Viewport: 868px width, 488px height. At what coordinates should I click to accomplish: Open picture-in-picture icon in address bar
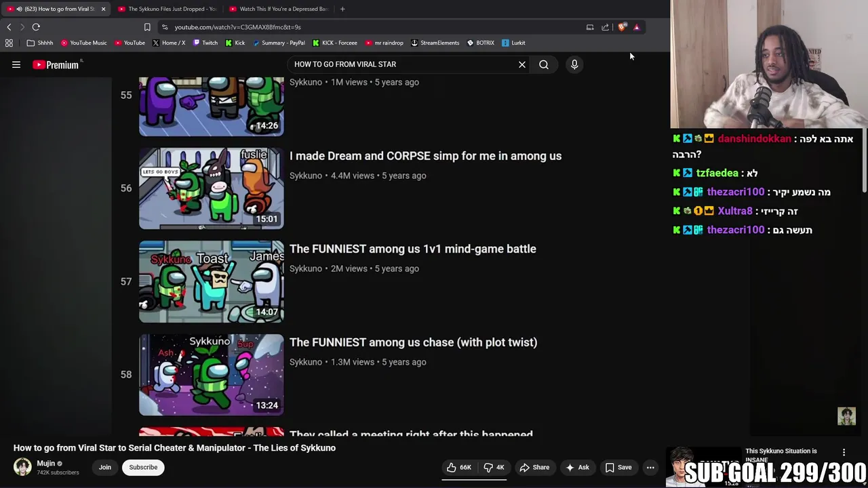pos(590,27)
